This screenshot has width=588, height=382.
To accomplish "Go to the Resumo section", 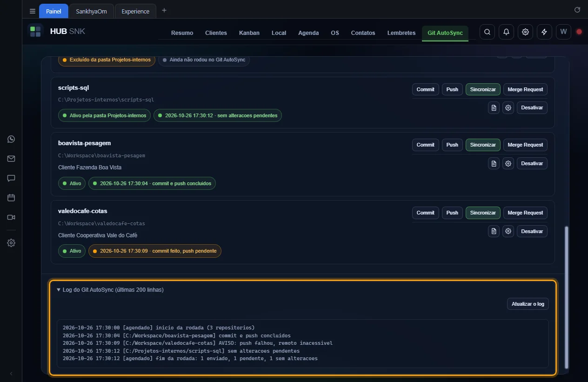I will tap(182, 33).
